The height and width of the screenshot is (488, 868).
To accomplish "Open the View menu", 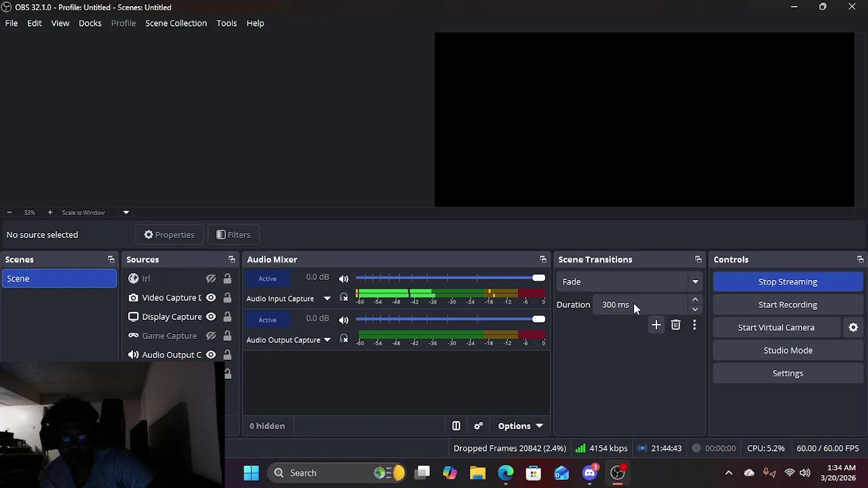I will 60,23.
